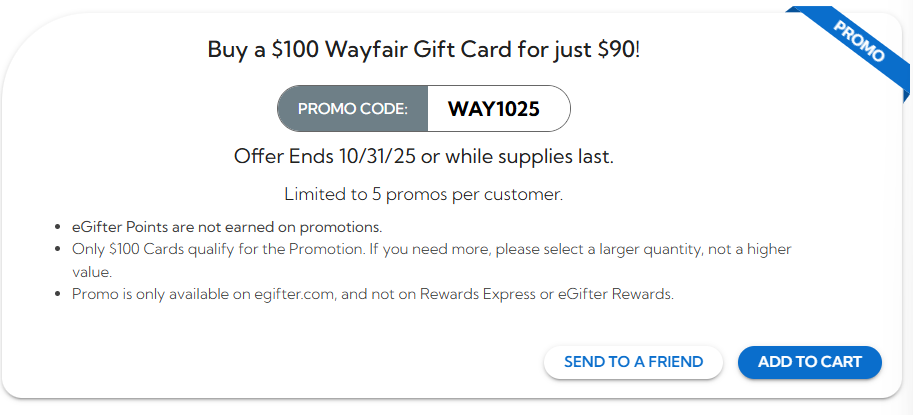The height and width of the screenshot is (415, 913).
Task: Click the blue PROMO corner ribbon
Action: [x=858, y=44]
